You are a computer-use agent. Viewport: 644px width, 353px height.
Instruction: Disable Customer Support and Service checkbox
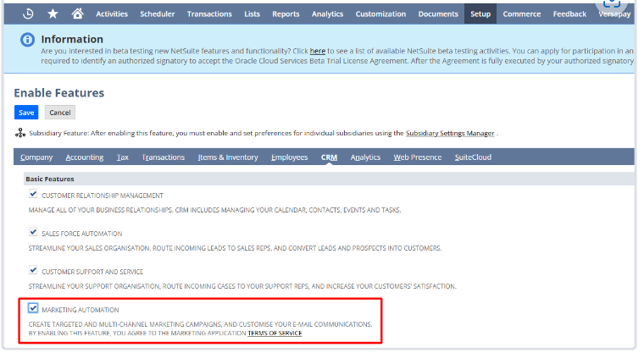point(33,270)
